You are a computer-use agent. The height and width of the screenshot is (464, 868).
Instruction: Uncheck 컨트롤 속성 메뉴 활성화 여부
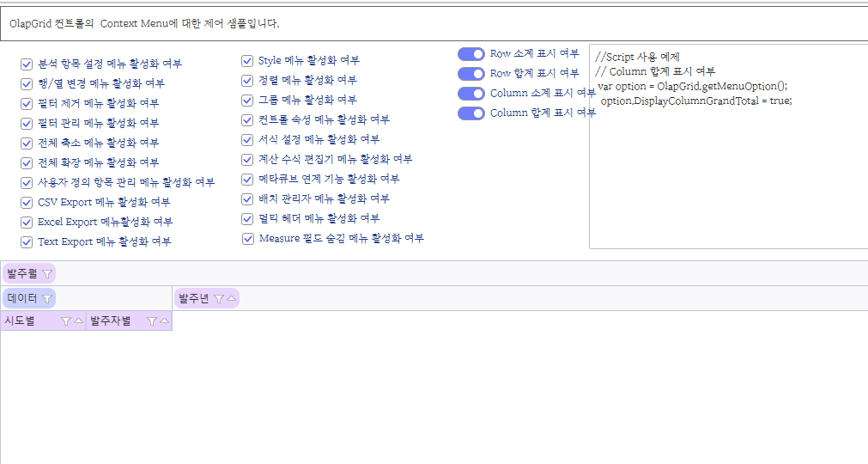click(247, 120)
